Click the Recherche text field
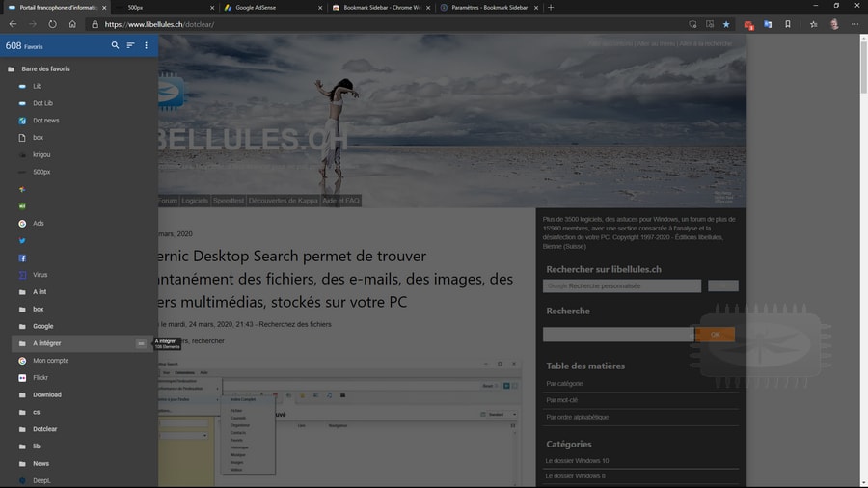The height and width of the screenshot is (488, 868). [618, 335]
